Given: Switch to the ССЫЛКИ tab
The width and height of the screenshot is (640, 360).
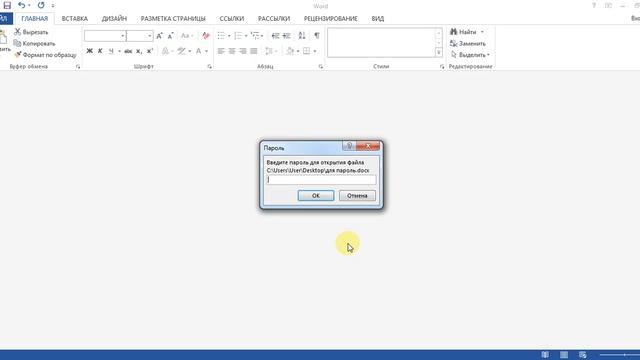Looking at the screenshot, I should pos(231,18).
